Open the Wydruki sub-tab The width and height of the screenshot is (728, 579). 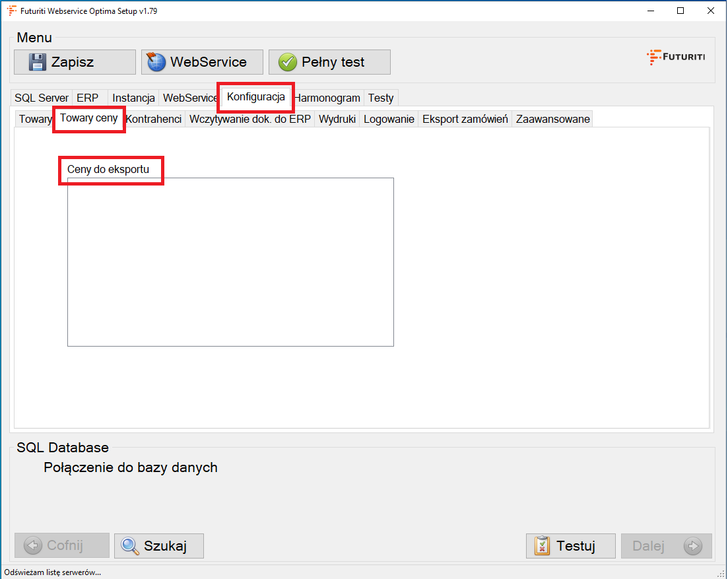337,119
